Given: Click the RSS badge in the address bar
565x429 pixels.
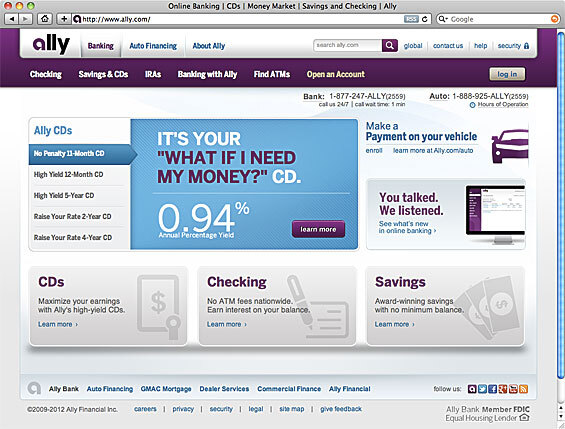Looking at the screenshot, I should click(x=411, y=19).
